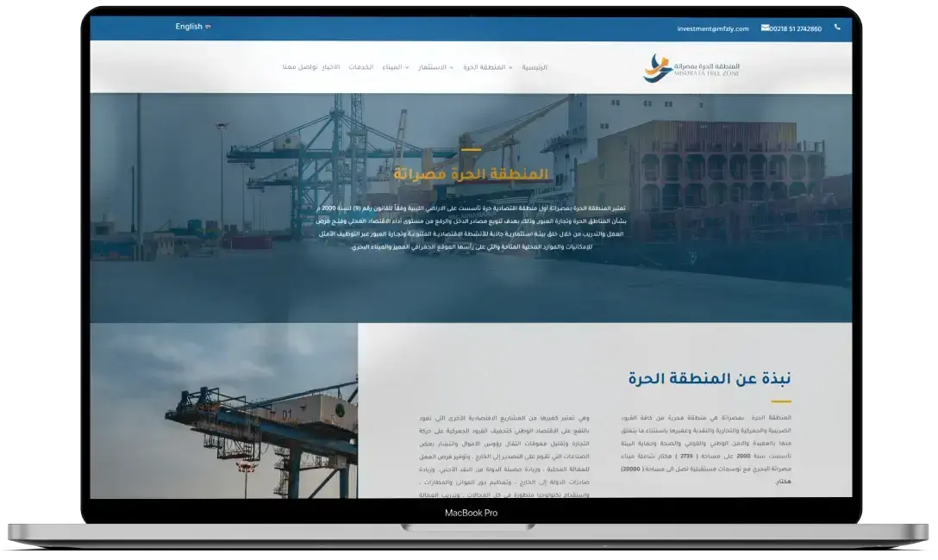
Task: Expand the المنطقة الحرة navigation dropdown
Action: 487,67
